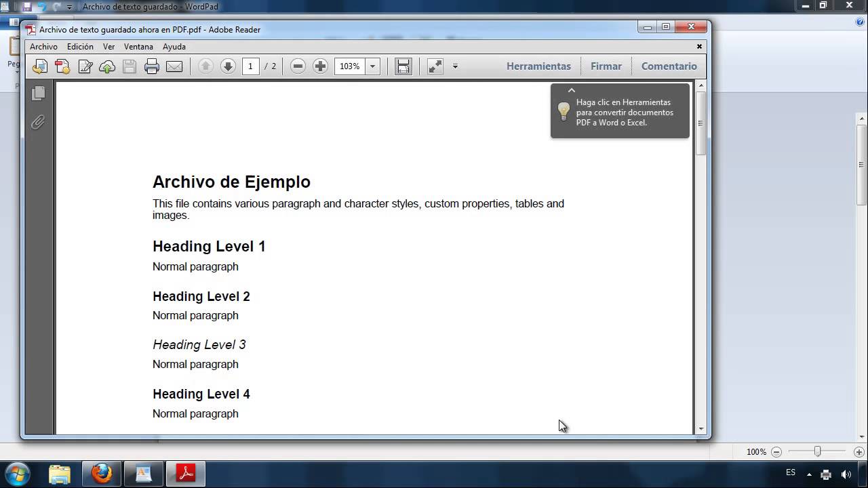Click the Open file icon in Adobe Reader toolbar
Viewport: 868px width, 488px height.
(x=40, y=66)
